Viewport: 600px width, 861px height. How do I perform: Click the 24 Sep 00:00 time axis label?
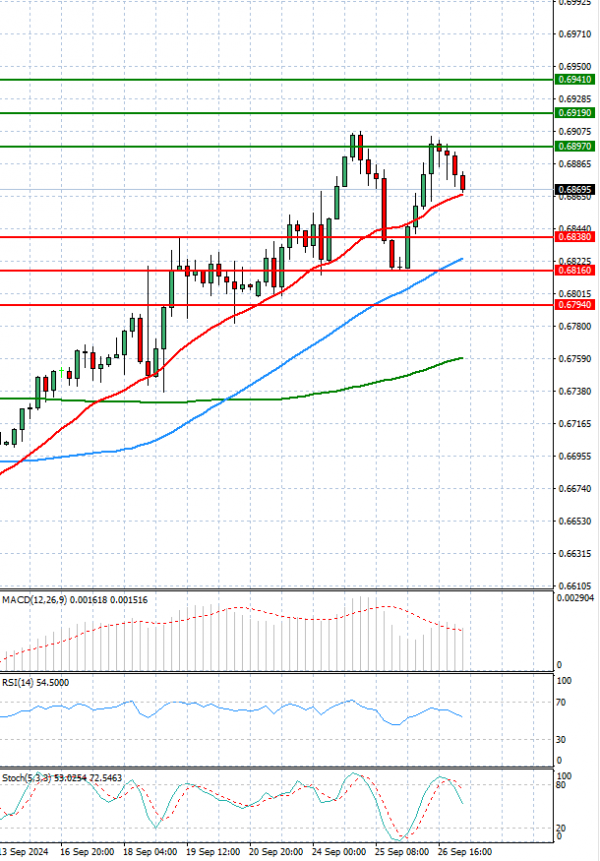339,852
